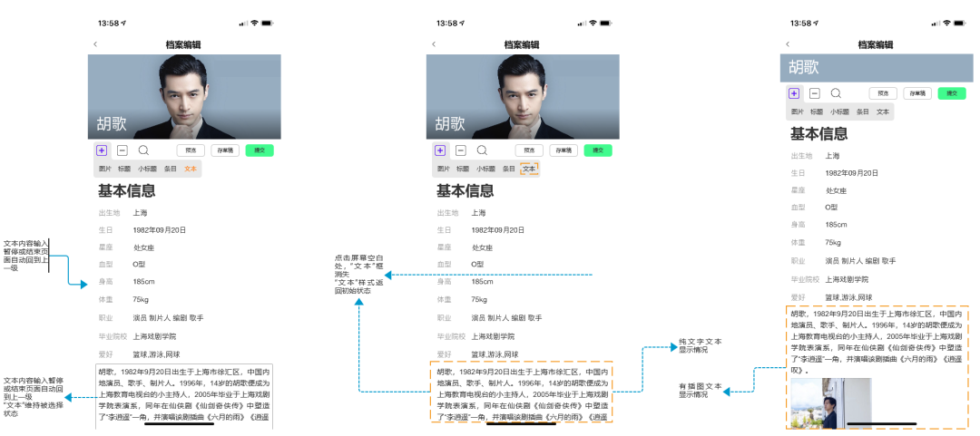Screen dimensions: 980x436
Task: Click 处女座 zodiac value in the middle mockup
Action: [x=483, y=248]
